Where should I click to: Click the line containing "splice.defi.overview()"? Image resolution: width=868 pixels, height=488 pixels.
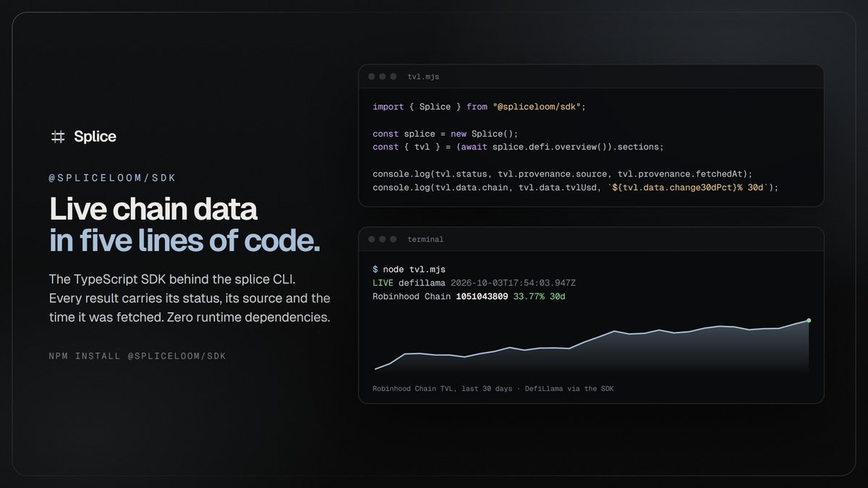coord(518,147)
